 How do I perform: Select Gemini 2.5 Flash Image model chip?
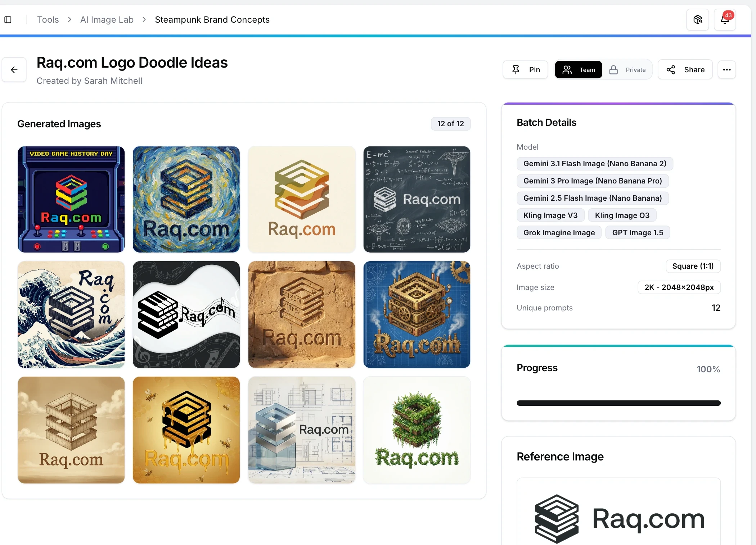click(x=593, y=198)
